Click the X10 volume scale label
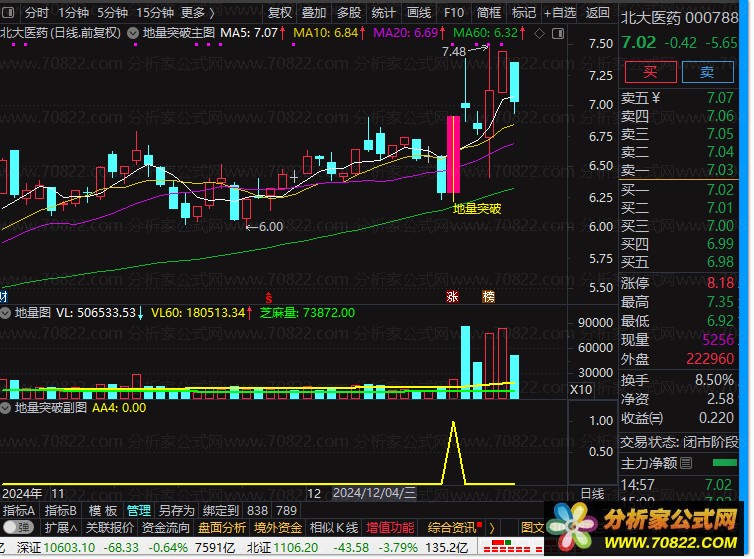This screenshot has height=559, width=754. 580,390
